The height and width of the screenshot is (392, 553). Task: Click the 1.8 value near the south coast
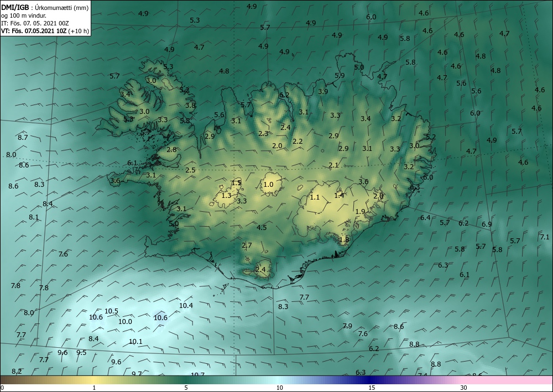(344, 240)
